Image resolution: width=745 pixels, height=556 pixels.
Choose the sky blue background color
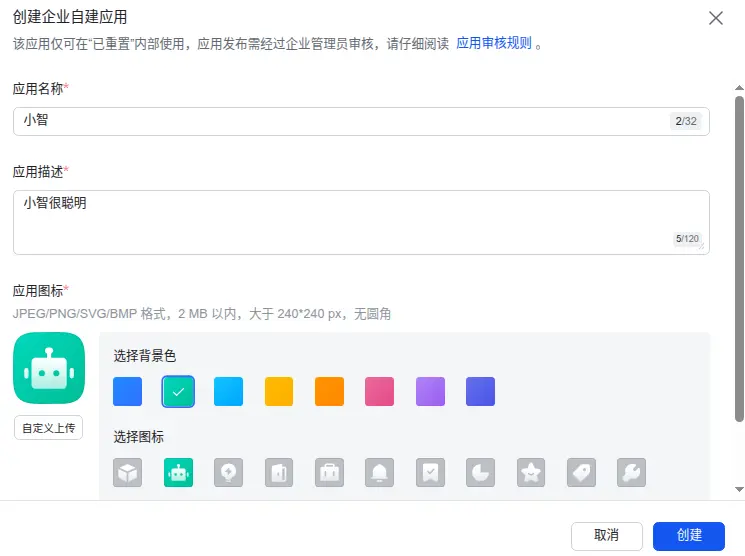229,392
